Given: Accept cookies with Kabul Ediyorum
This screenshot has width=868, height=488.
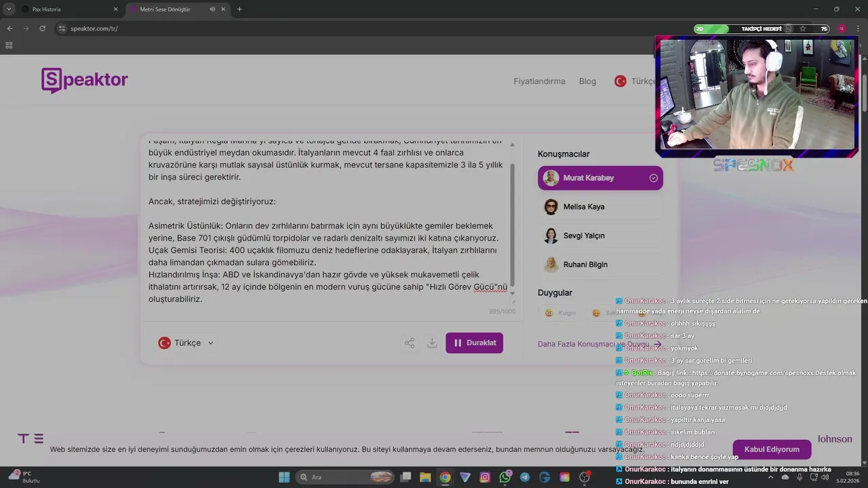Looking at the screenshot, I should [x=772, y=449].
